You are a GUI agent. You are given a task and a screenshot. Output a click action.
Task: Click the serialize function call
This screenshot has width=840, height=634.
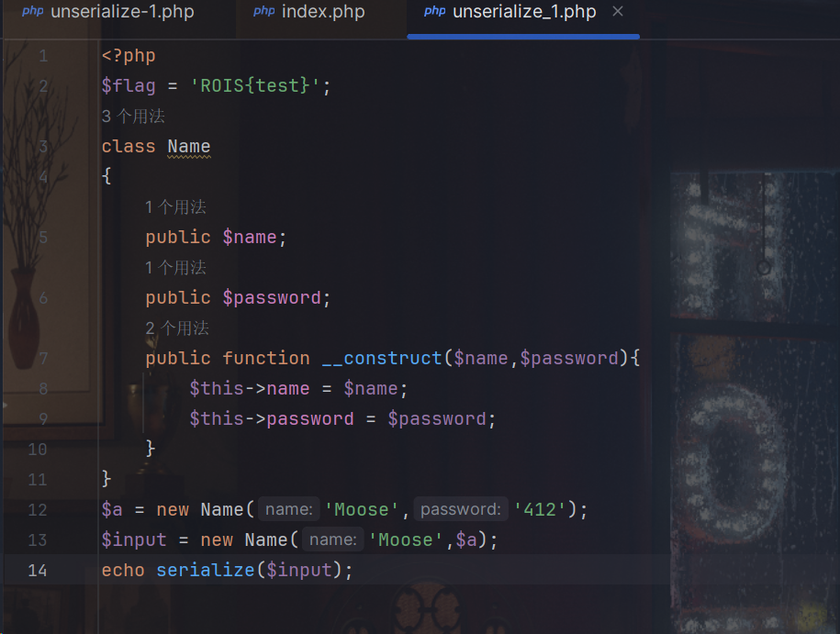tap(205, 570)
